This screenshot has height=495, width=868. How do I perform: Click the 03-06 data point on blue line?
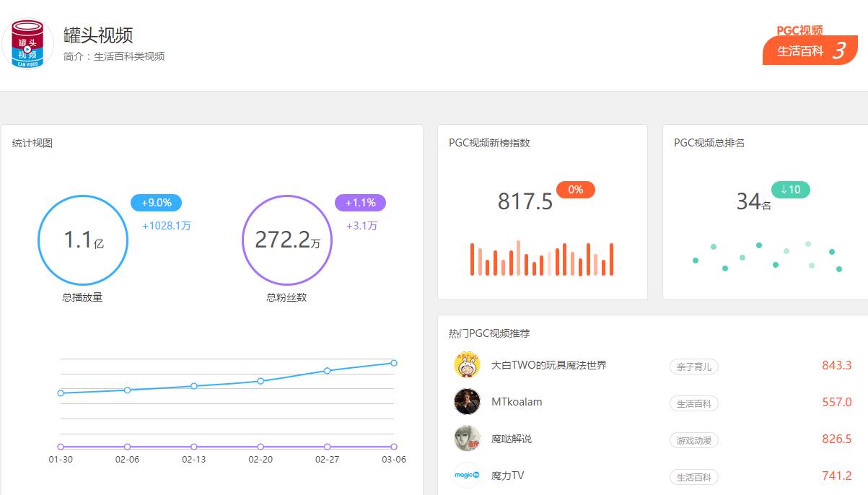point(394,363)
